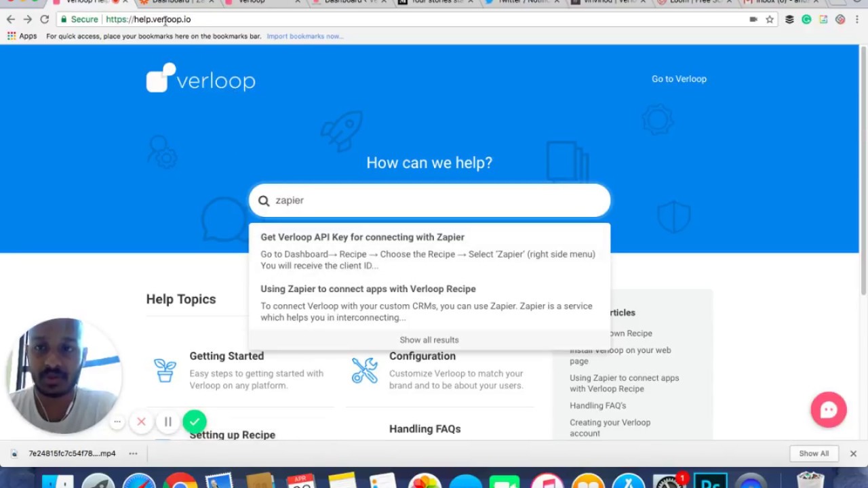Open sidebar article Handling FAQ's

[x=598, y=405]
